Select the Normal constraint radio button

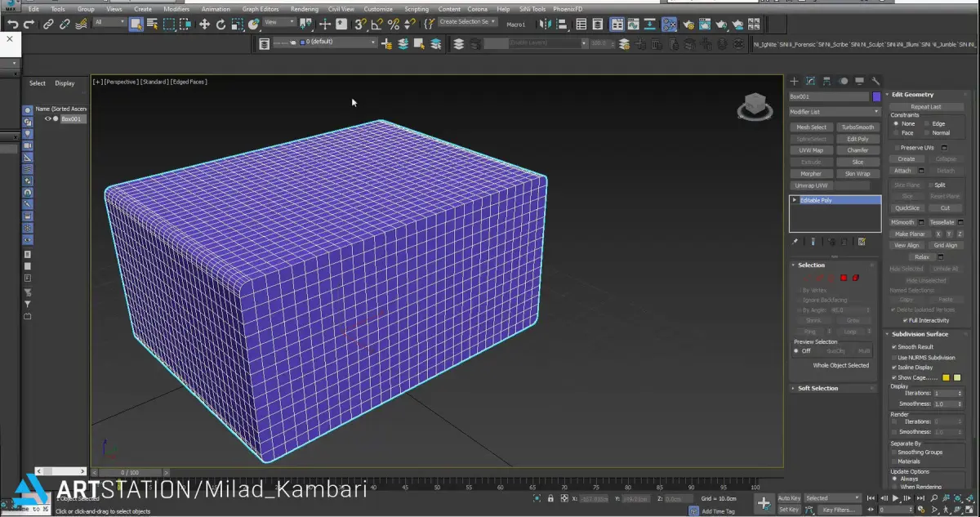[x=926, y=132]
